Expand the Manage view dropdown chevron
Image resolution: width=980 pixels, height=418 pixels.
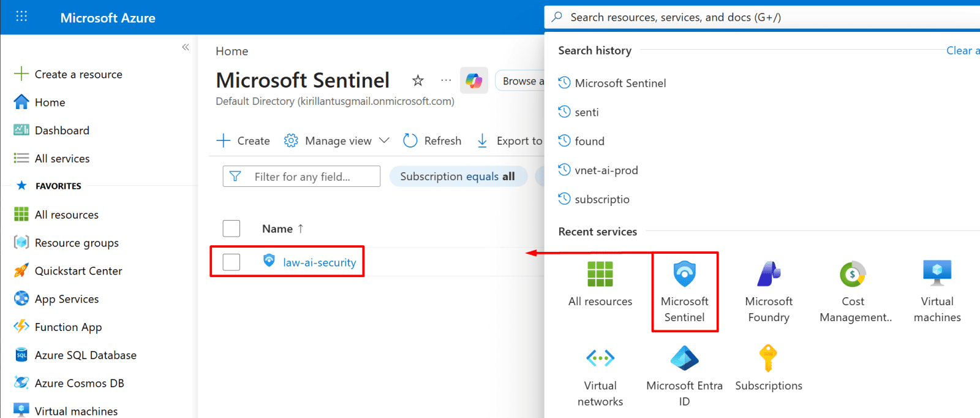point(384,140)
